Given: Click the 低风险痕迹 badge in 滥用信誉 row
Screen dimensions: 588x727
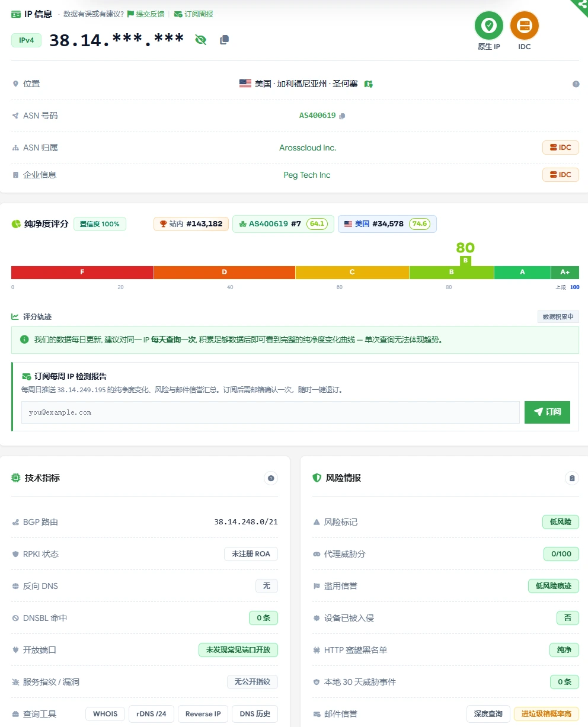Looking at the screenshot, I should pos(554,586).
